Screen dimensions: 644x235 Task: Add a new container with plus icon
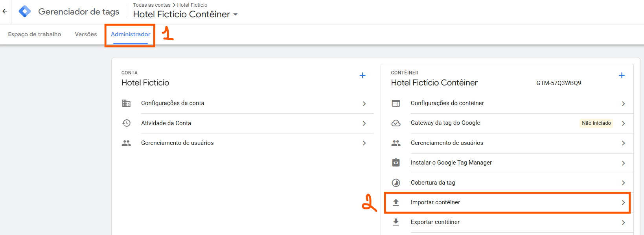coord(622,75)
